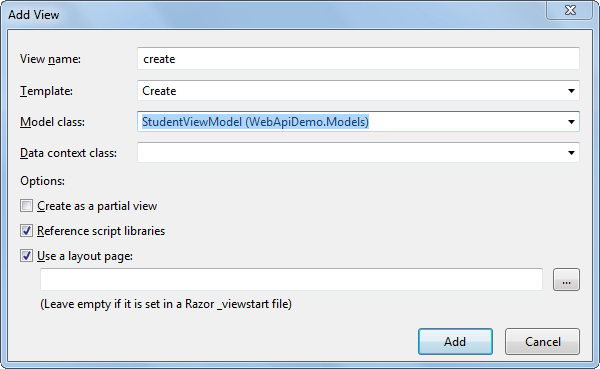Click the layout page path field
The height and width of the screenshot is (369, 600).
(x=291, y=279)
